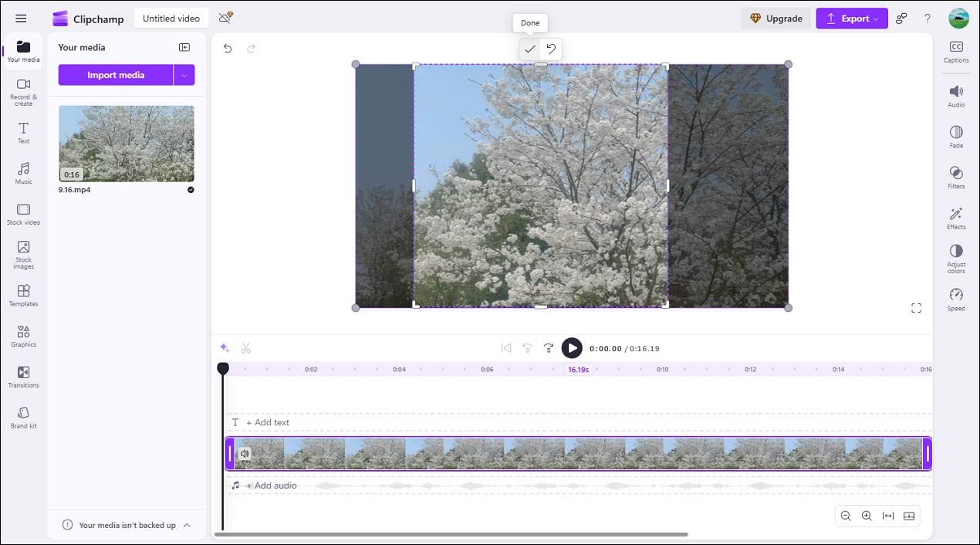Image resolution: width=980 pixels, height=545 pixels.
Task: Open the Import media dropdown arrow
Action: pyautogui.click(x=184, y=75)
